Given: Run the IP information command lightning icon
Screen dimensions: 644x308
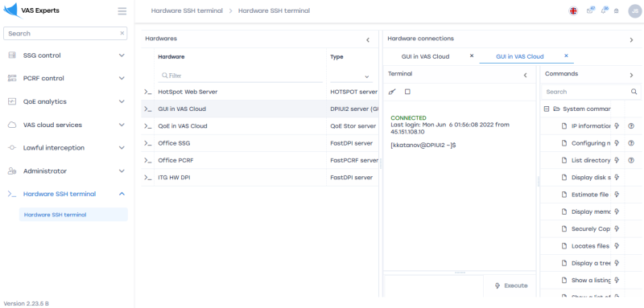Looking at the screenshot, I should tap(617, 126).
